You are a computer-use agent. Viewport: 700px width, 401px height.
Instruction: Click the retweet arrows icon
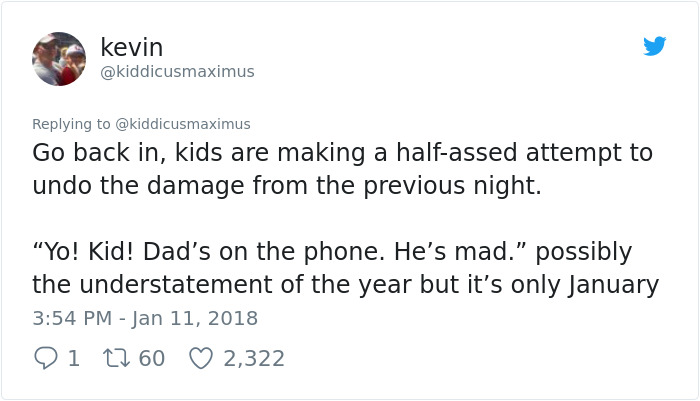[116, 358]
